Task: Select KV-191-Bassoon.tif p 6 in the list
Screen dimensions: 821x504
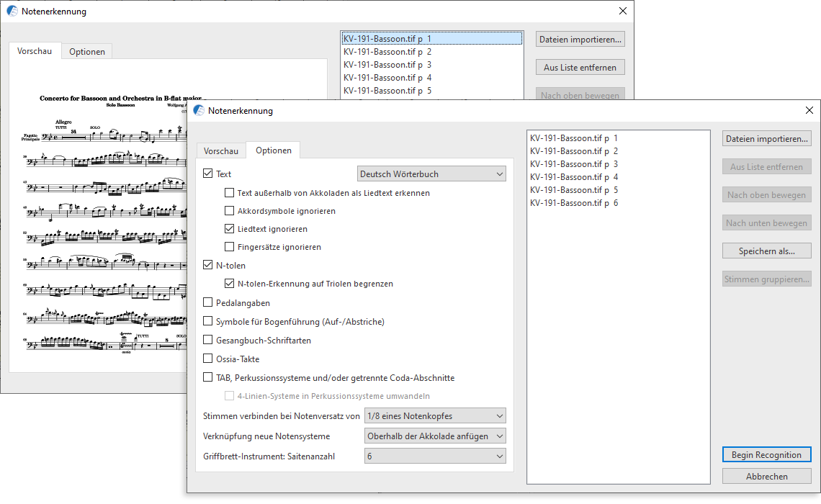Action: point(573,203)
